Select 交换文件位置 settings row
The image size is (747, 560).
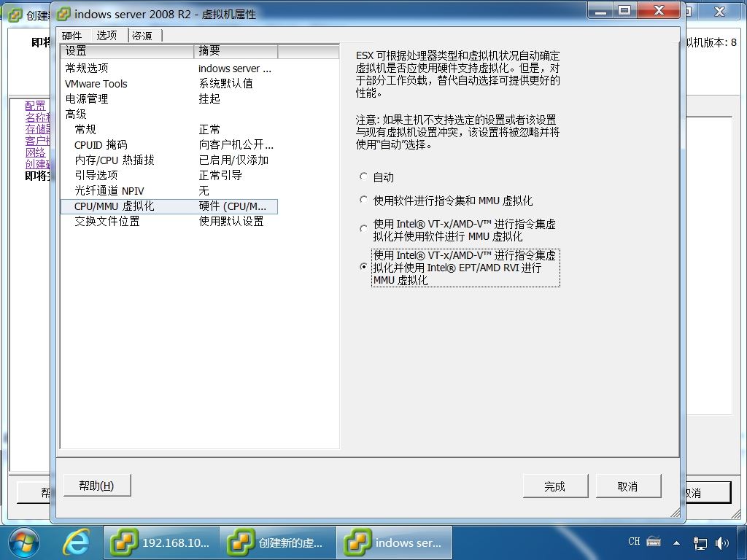click(169, 221)
